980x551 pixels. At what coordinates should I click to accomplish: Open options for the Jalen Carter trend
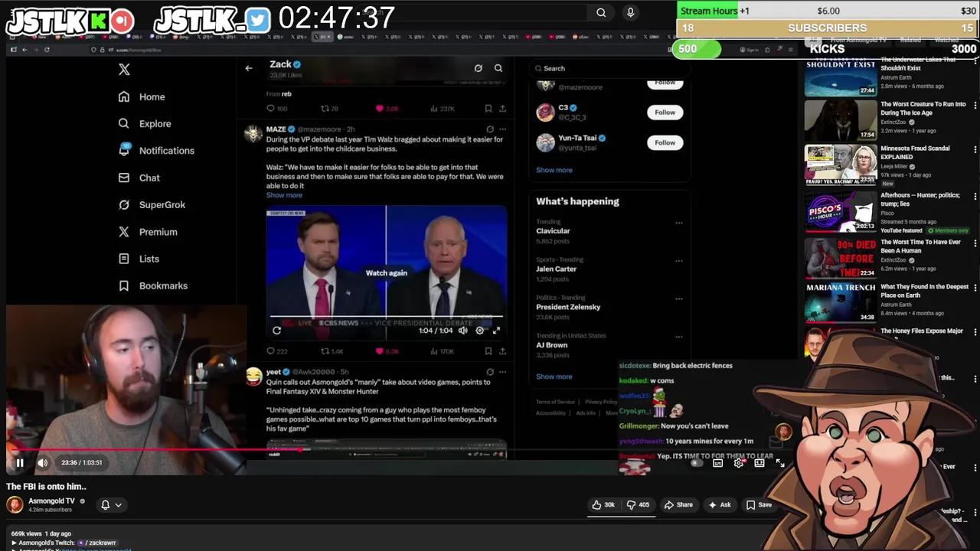tap(678, 261)
